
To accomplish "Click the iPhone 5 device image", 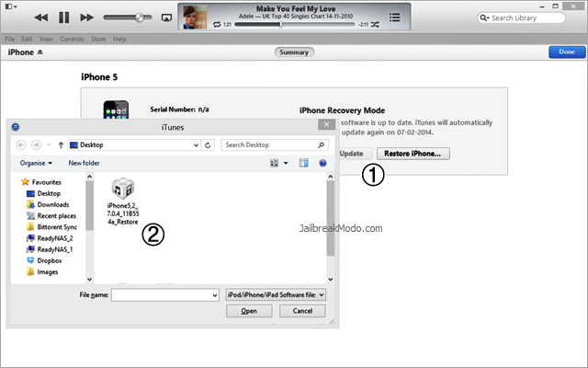I will coord(116,109).
